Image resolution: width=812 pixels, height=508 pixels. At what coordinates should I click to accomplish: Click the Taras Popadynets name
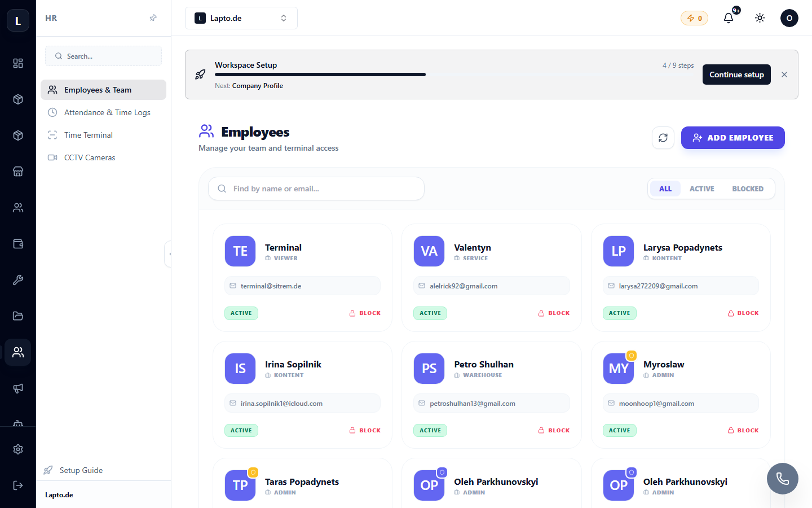(x=302, y=481)
